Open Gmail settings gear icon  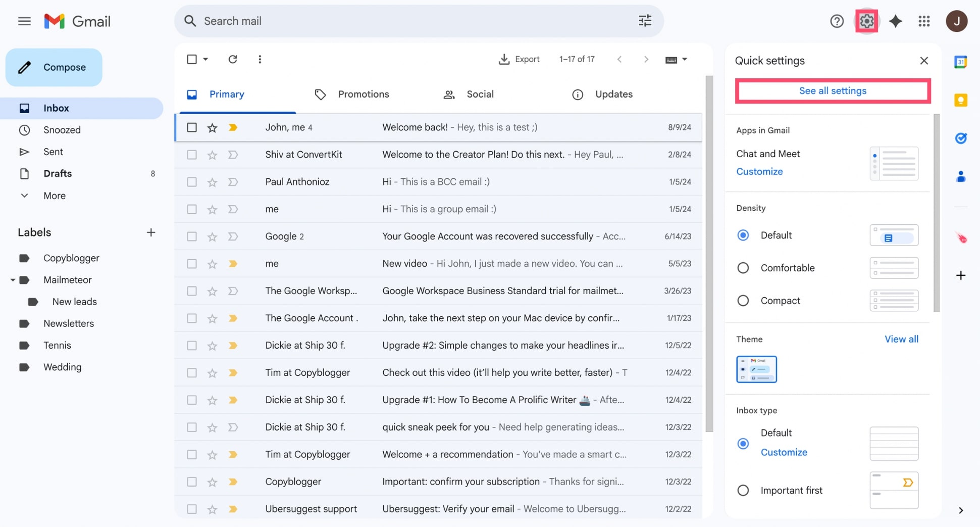tap(867, 21)
